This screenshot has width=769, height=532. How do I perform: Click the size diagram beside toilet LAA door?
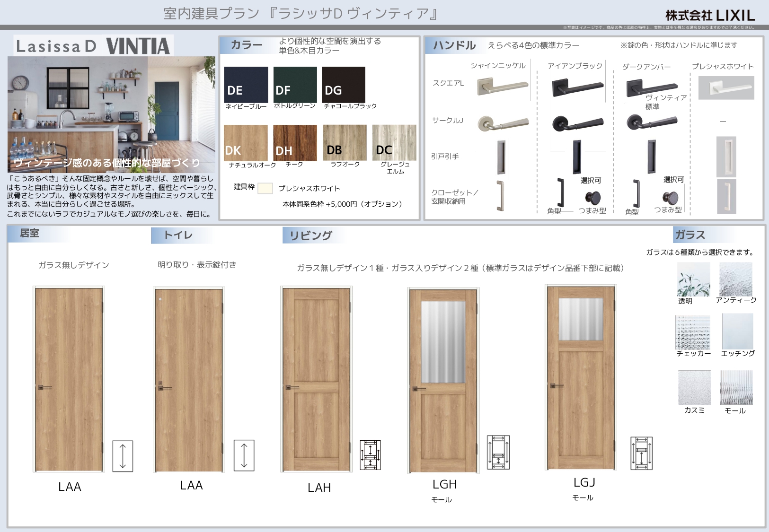pyautogui.click(x=244, y=456)
